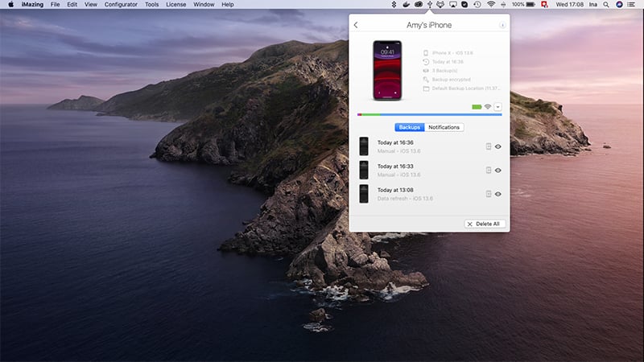Open the License menu
This screenshot has width=644, height=362.
coord(175,5)
